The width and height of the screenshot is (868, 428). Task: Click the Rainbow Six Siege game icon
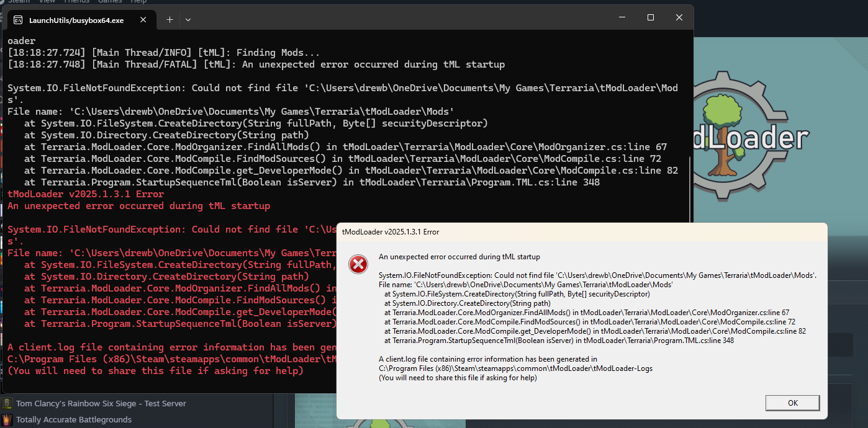(x=7, y=403)
